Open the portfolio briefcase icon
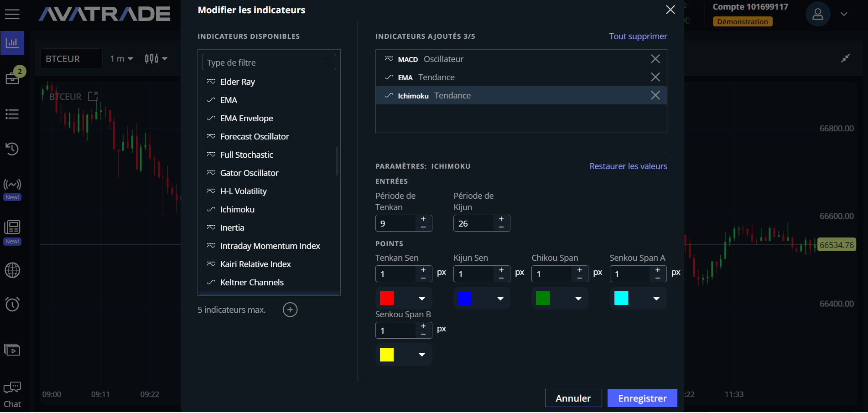868x413 pixels. pos(12,78)
